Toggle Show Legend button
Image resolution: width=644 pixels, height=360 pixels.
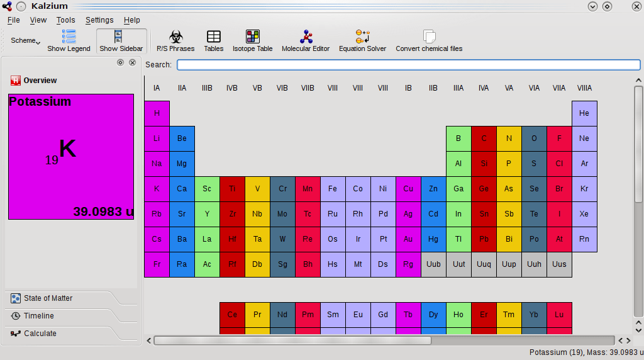click(x=69, y=41)
